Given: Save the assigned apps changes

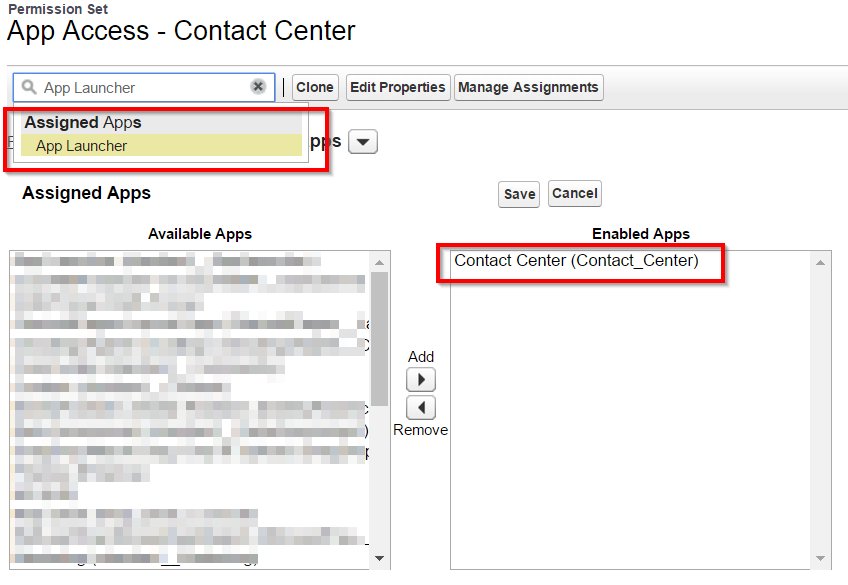Looking at the screenshot, I should click(x=519, y=194).
